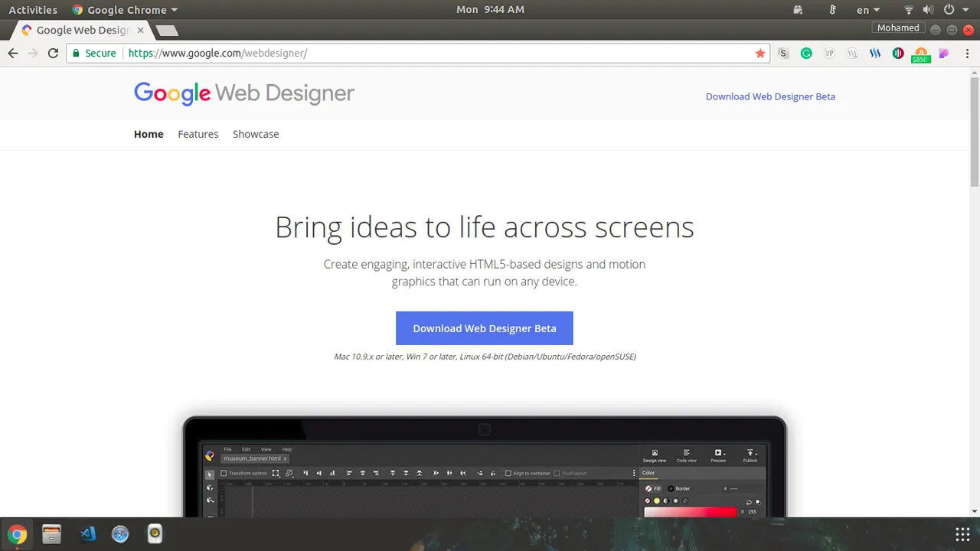Viewport: 980px width, 551px height.
Task: Click the Mohamed profile button
Action: pyautogui.click(x=898, y=28)
